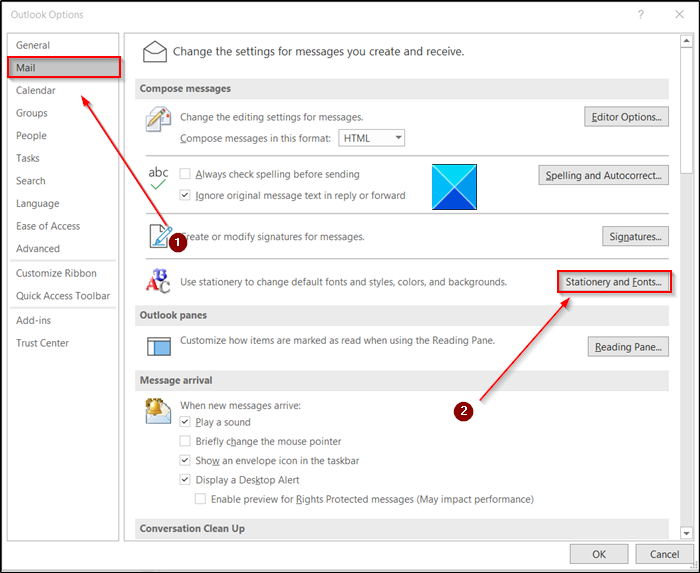Click the Message arrival section header

(402, 380)
